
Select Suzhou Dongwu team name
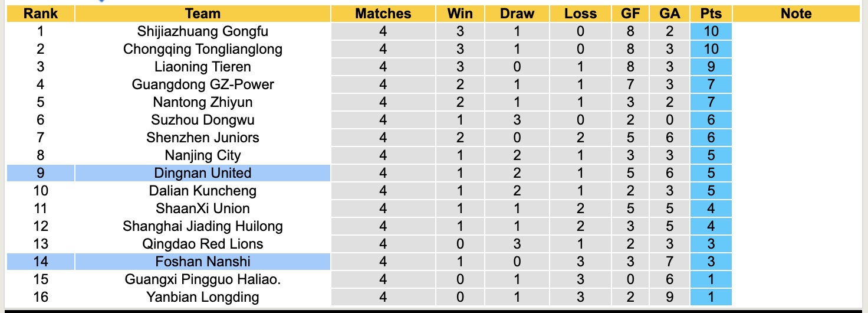(x=202, y=120)
